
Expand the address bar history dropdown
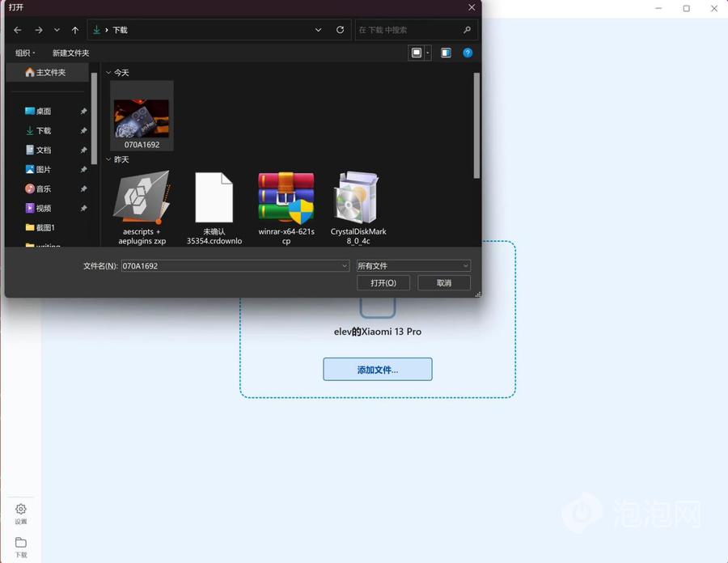(319, 30)
